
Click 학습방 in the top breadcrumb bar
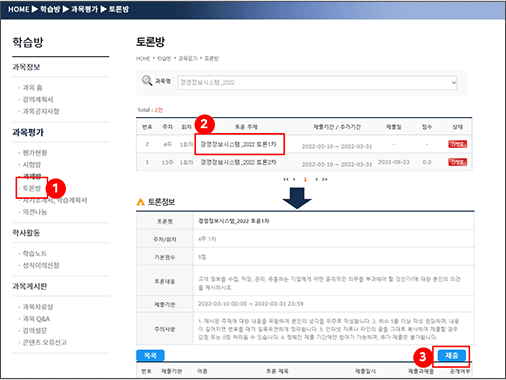(50, 9)
